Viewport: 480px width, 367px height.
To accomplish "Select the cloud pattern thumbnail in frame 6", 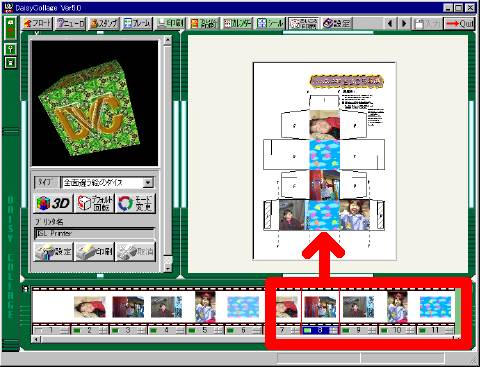I will (243, 307).
